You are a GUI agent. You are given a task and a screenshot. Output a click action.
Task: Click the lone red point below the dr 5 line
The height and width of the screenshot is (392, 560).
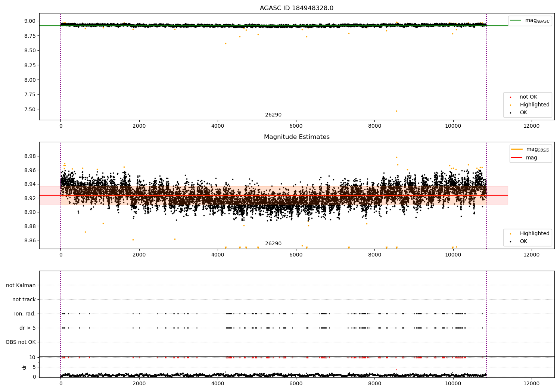396,370
